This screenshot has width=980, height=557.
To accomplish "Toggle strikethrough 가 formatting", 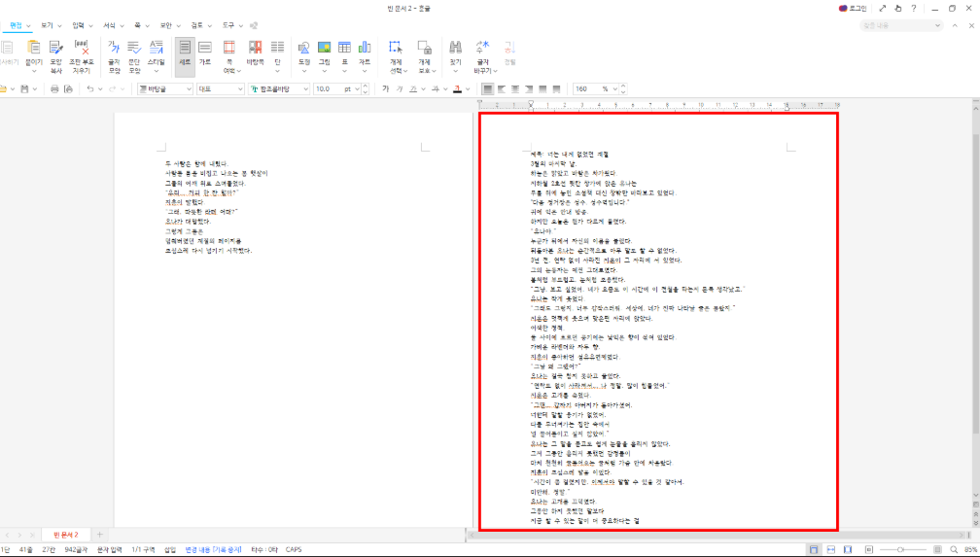I will click(436, 89).
